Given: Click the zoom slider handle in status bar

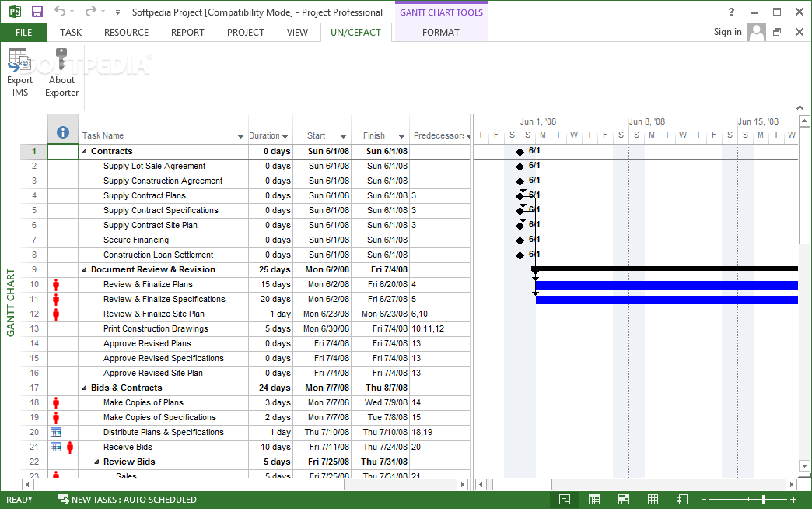Looking at the screenshot, I should click(x=763, y=500).
